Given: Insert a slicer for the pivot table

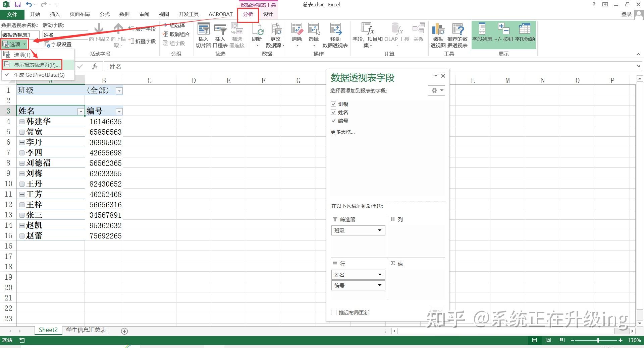Looking at the screenshot, I should click(x=203, y=34).
